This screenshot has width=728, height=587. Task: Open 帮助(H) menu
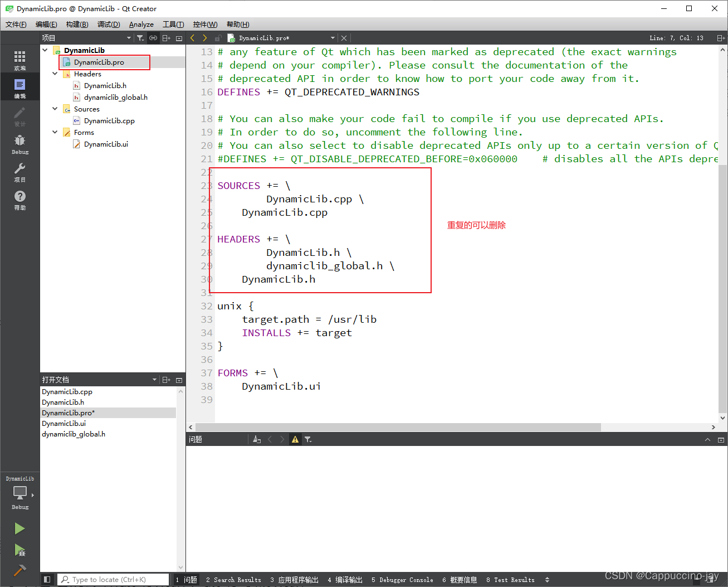tap(238, 25)
